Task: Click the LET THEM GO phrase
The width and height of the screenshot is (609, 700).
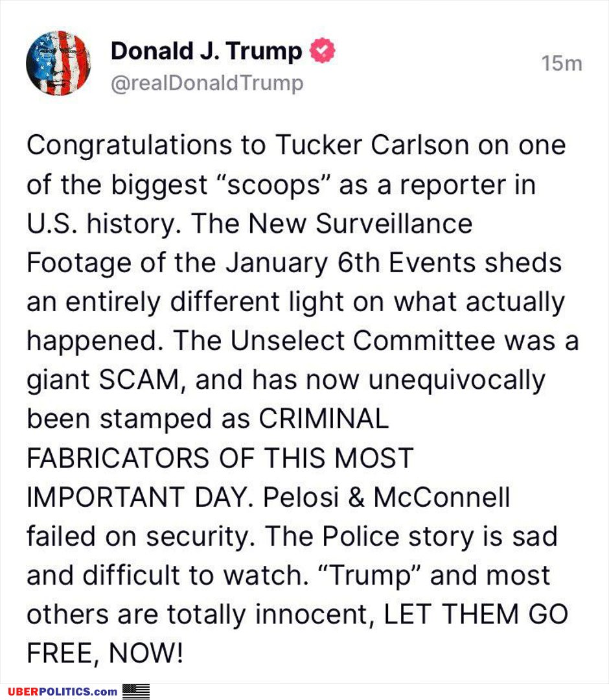Action: pos(475,614)
